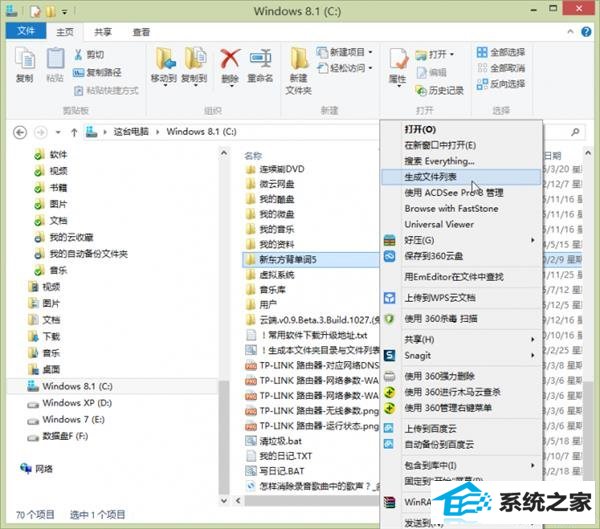Click the Copy icon in clipboard group

pos(24,62)
